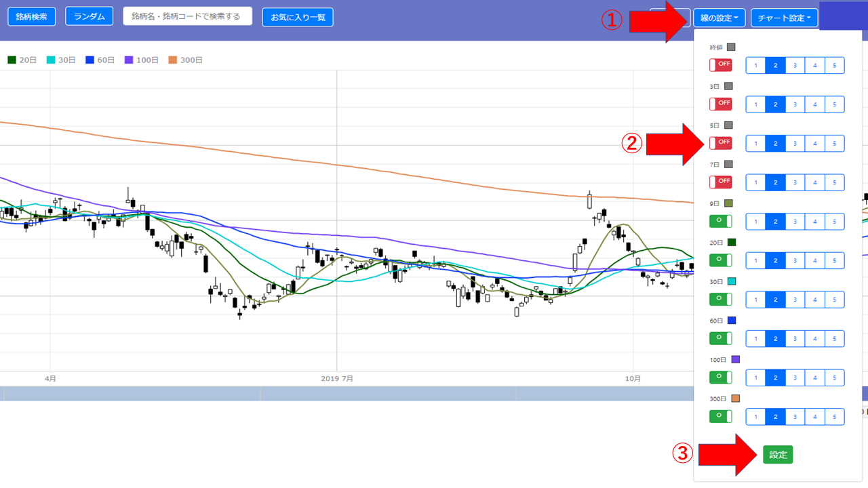
Task: Open the 線の設定 dropdown menu
Action: pyautogui.click(x=719, y=18)
